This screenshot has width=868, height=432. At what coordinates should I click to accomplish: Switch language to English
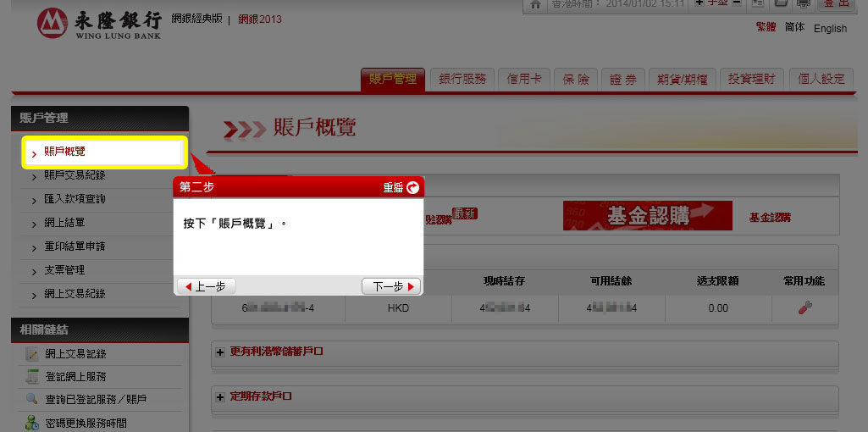tap(830, 29)
